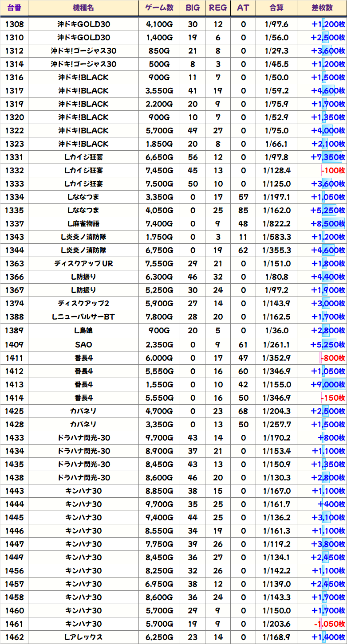
Task: Click 1/143.3 in row 1458
Action: [276, 597]
